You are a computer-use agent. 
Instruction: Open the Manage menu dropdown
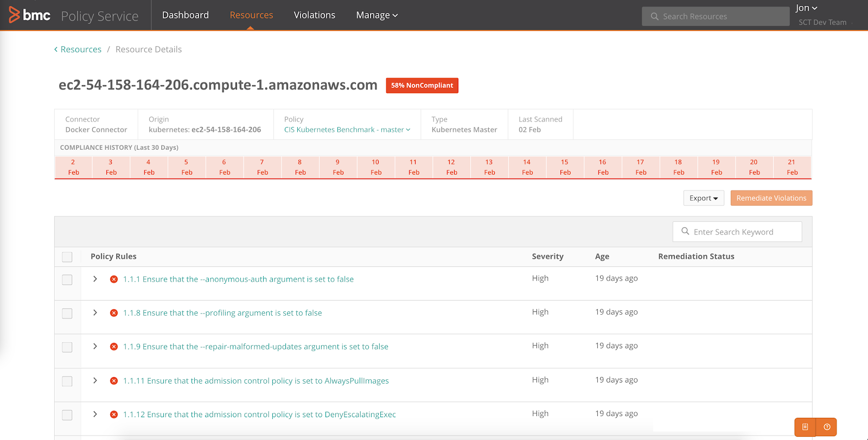[x=377, y=15]
